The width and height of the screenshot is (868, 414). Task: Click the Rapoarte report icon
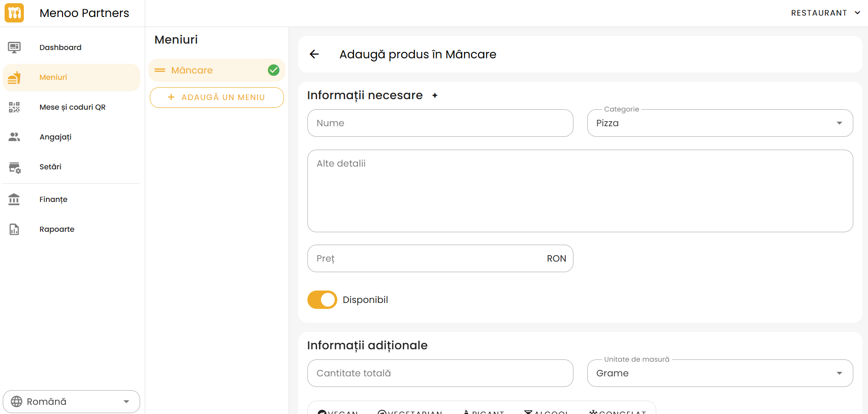(14, 229)
